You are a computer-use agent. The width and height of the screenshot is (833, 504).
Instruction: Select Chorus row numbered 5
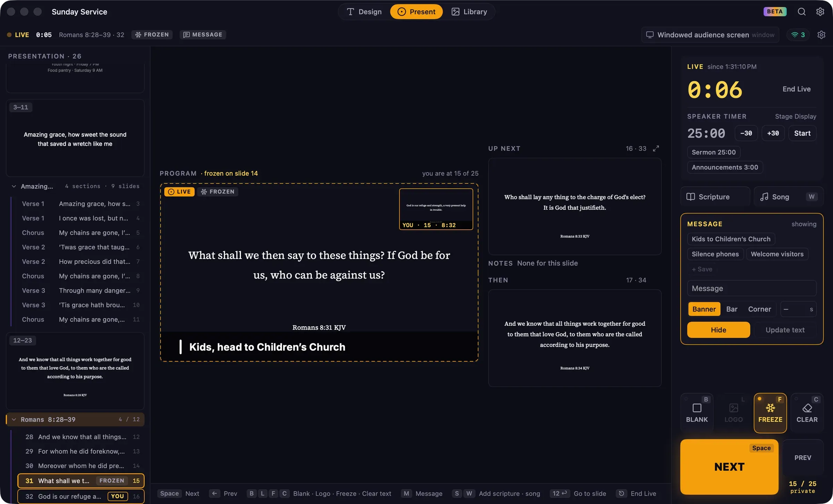tap(81, 233)
